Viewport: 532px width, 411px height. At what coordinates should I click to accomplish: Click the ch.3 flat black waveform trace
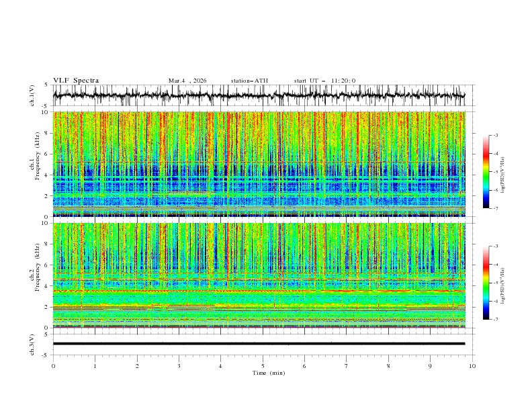coord(259,344)
